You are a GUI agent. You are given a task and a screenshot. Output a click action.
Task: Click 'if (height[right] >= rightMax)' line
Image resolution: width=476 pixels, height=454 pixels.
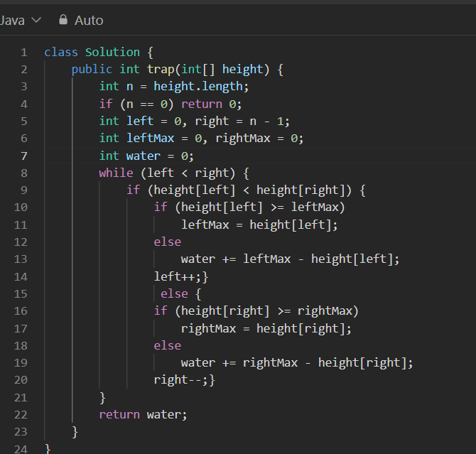(256, 311)
